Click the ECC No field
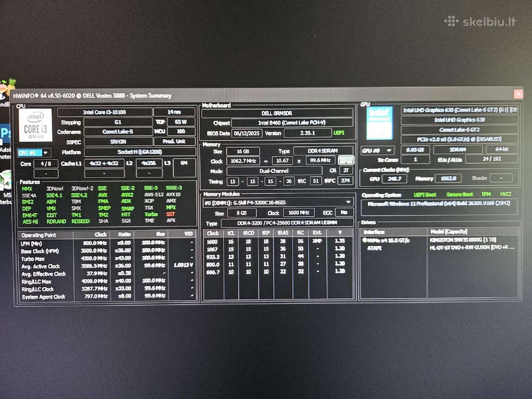 click(x=344, y=212)
